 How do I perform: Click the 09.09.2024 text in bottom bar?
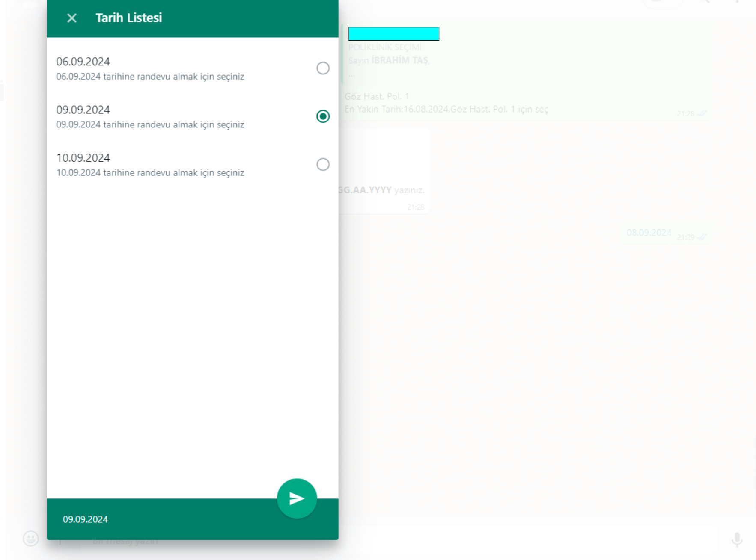(85, 519)
